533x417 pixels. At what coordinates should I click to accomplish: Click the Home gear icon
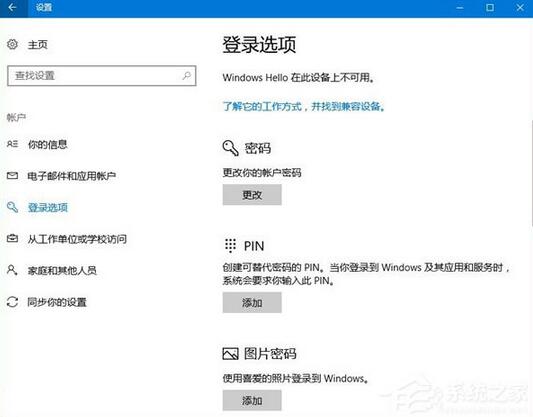pos(13,44)
